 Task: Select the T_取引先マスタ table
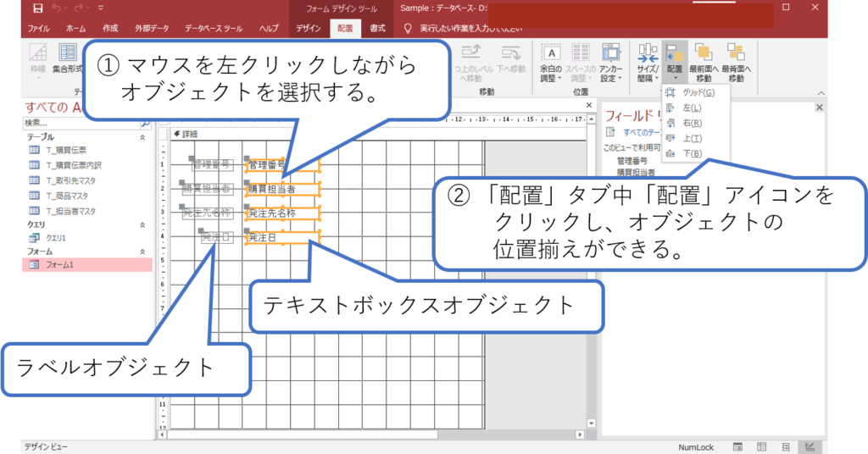pyautogui.click(x=87, y=180)
